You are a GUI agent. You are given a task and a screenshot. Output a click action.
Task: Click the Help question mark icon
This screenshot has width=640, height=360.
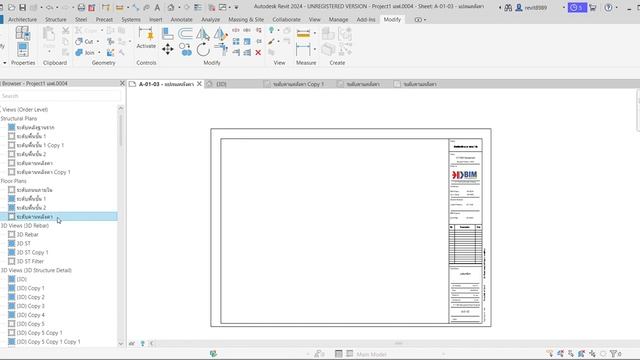click(x=608, y=7)
